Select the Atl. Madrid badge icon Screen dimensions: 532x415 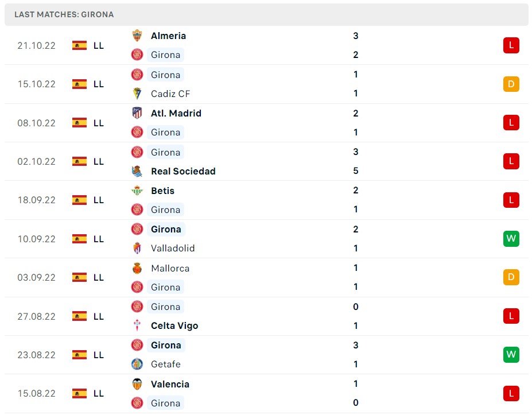pyautogui.click(x=137, y=113)
